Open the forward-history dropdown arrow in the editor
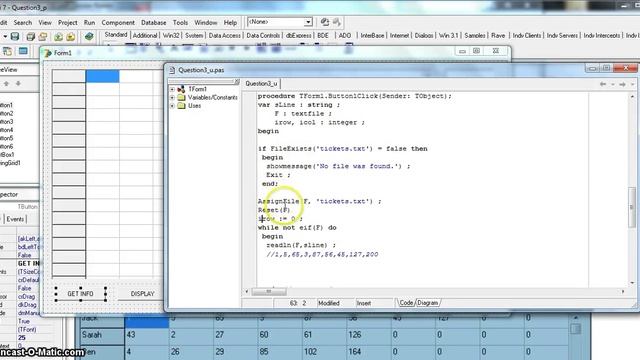Image resolution: width=640 pixels, height=360 pixels. pos(632,84)
